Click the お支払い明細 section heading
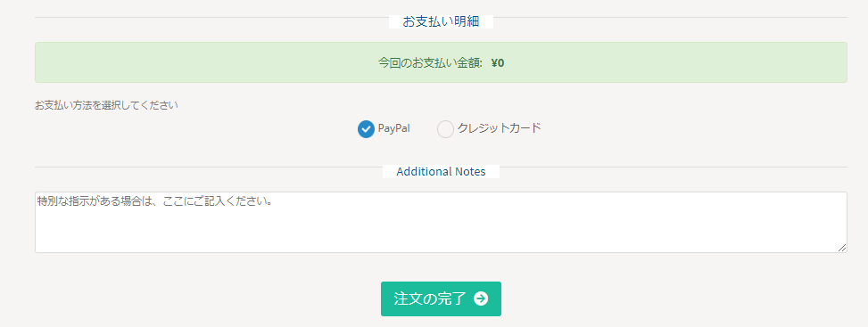868x327 pixels. [441, 21]
